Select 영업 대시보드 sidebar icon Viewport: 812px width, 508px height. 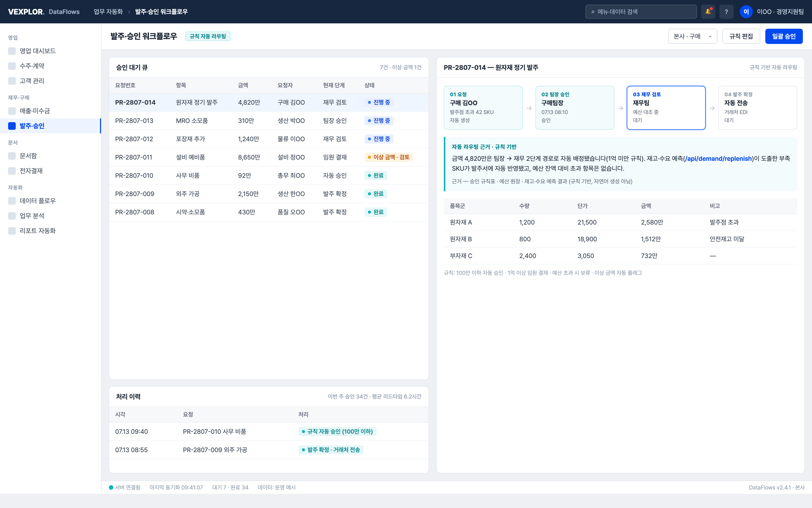pyautogui.click(x=12, y=51)
